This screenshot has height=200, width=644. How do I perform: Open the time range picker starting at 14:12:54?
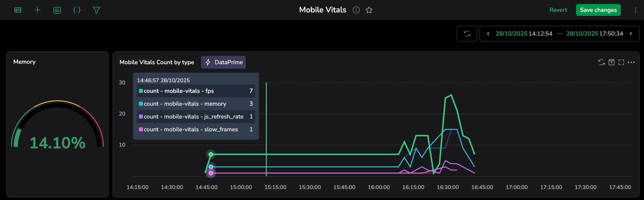point(524,34)
